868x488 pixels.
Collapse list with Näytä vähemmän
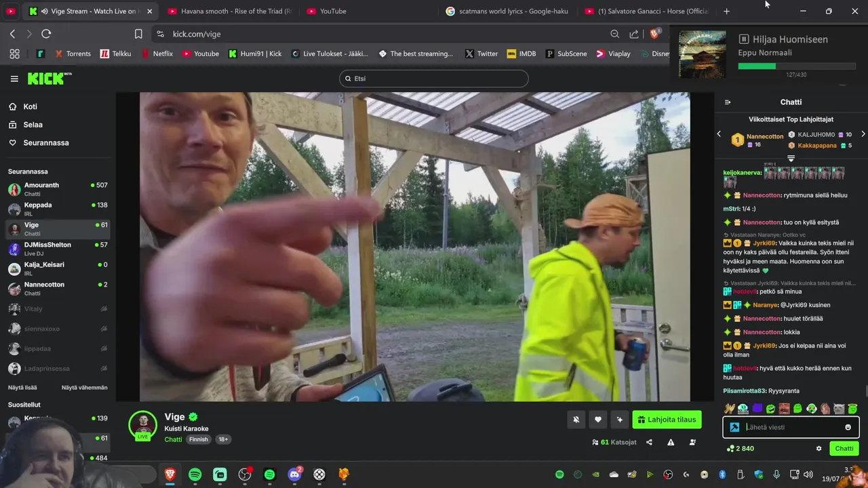85,388
